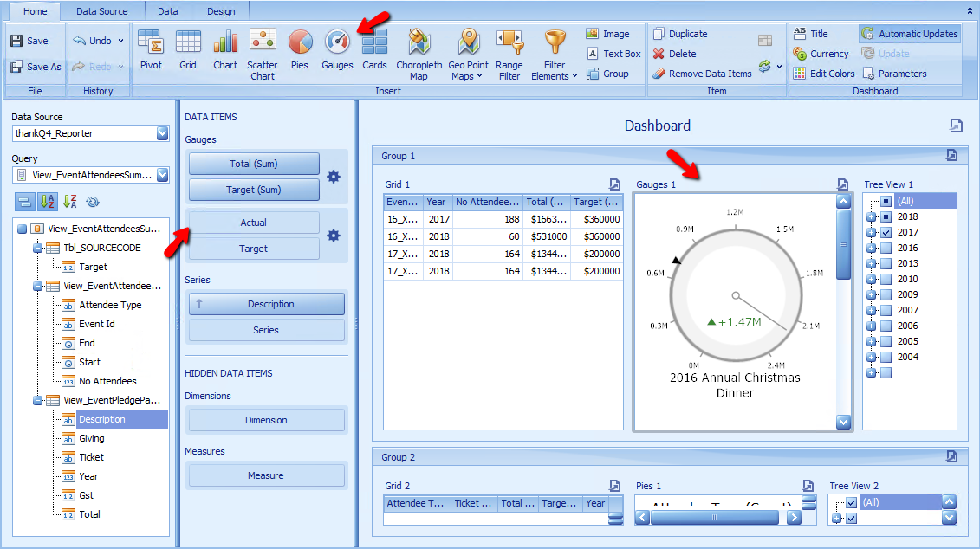
Task: Click Gauges 1 vertical scrollbar thumb
Action: [843, 244]
